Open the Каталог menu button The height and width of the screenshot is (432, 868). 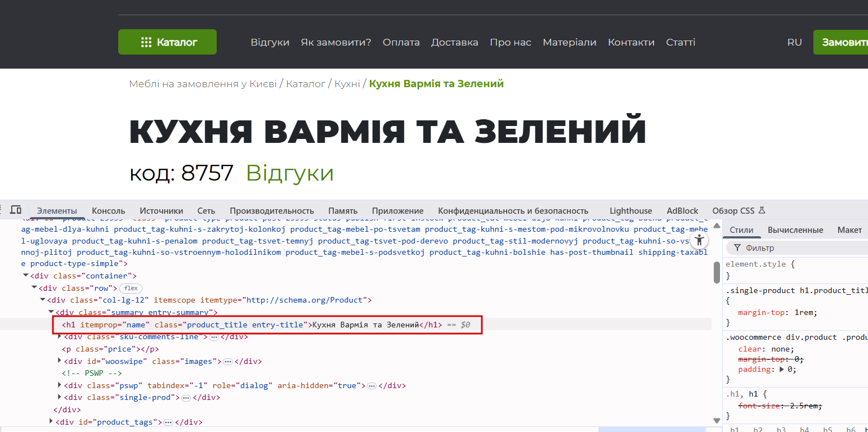[167, 42]
